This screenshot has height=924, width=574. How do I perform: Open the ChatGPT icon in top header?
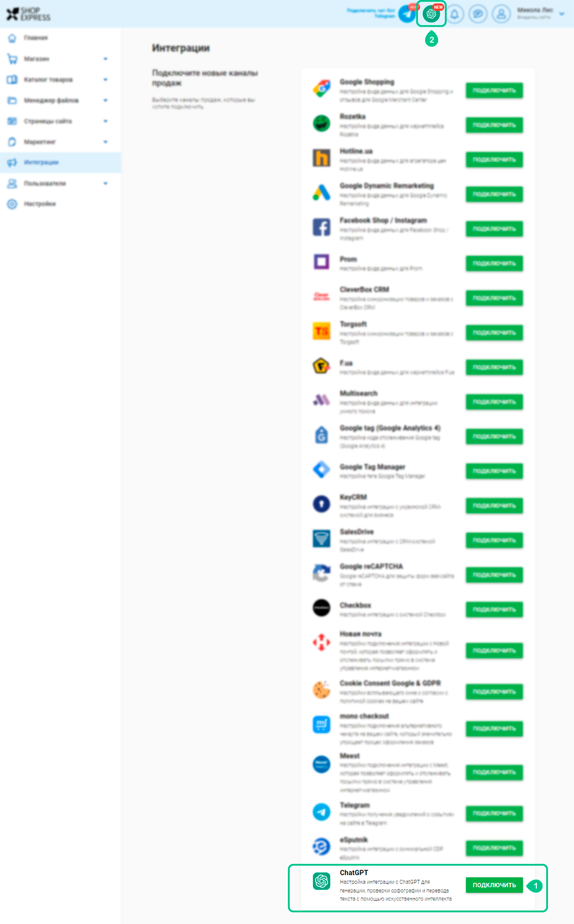431,14
